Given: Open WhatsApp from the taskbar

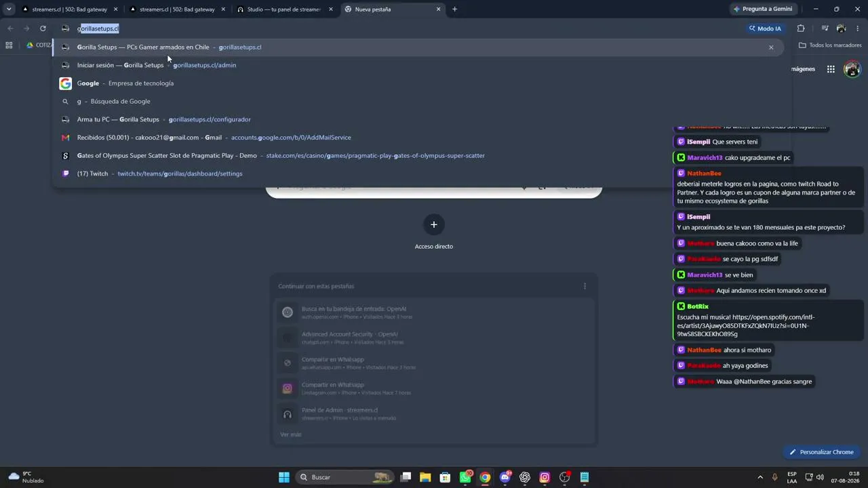Looking at the screenshot, I should click(x=465, y=477).
